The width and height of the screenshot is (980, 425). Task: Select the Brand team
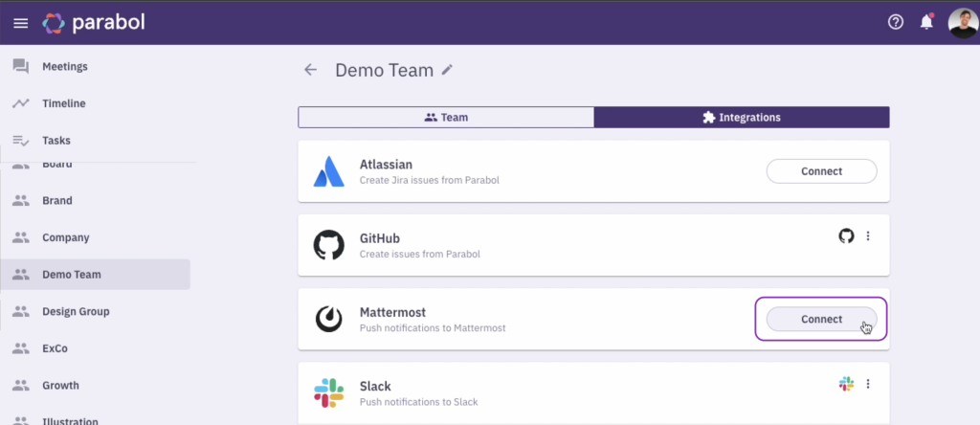click(x=95, y=201)
